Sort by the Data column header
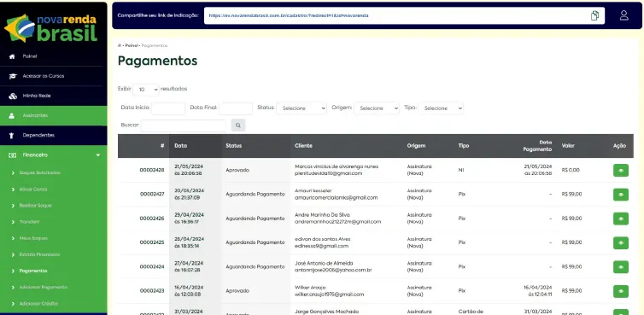 click(x=181, y=146)
